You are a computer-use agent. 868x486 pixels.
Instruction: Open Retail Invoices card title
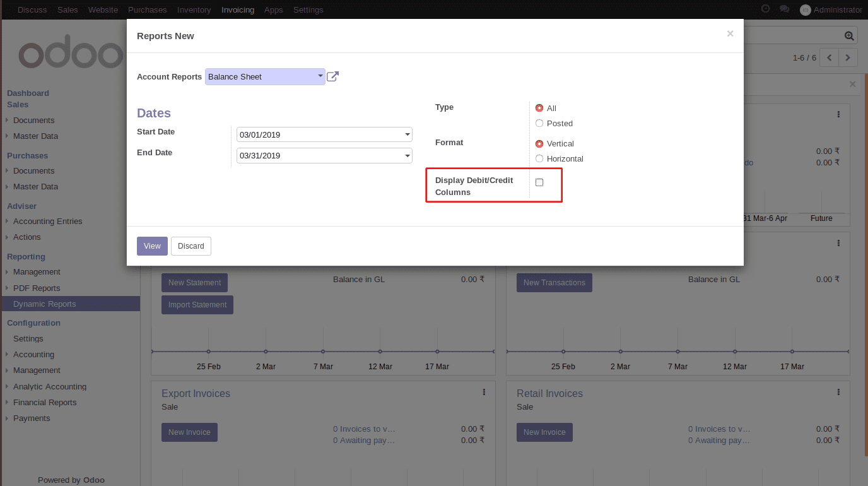549,393
